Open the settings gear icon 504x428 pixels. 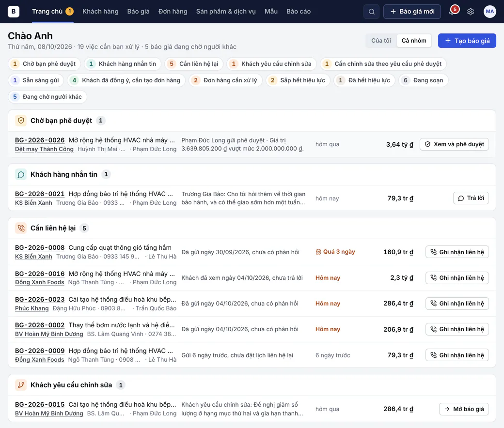471,12
